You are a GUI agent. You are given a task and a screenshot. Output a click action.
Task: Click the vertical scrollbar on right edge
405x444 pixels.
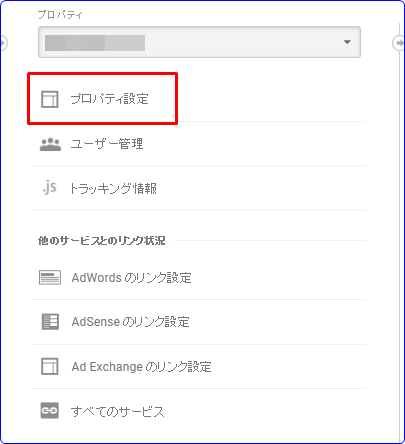click(400, 233)
